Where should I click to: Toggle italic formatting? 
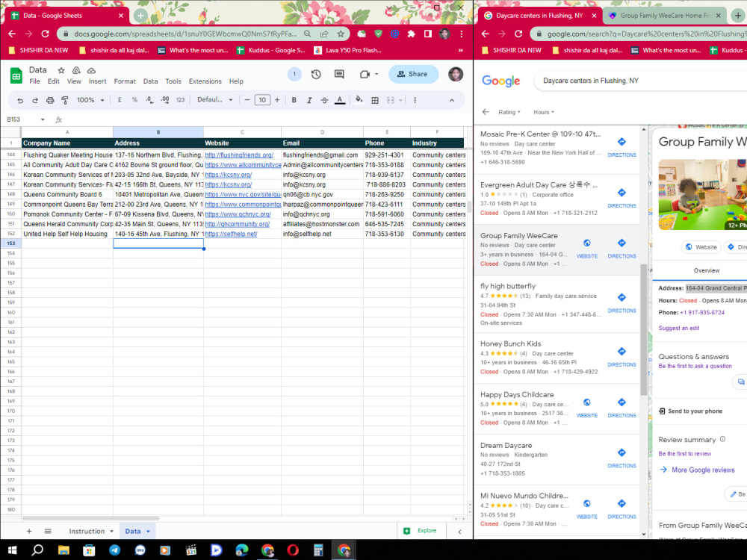pyautogui.click(x=309, y=101)
